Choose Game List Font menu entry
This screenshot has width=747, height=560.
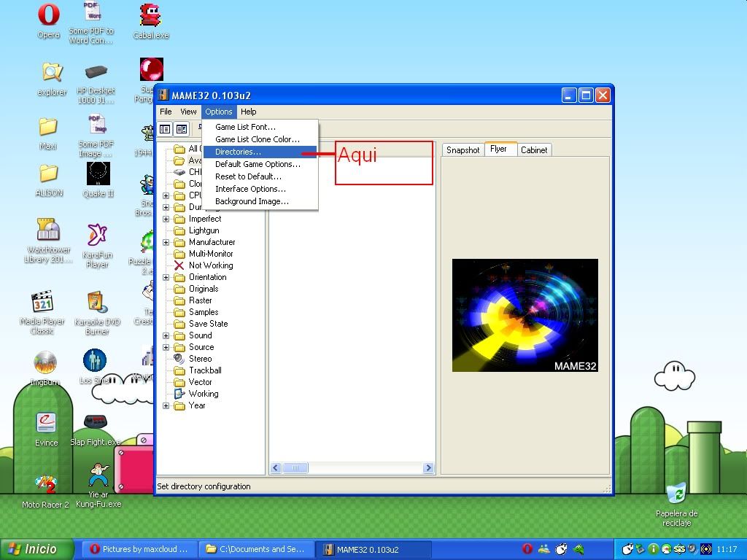(260, 127)
